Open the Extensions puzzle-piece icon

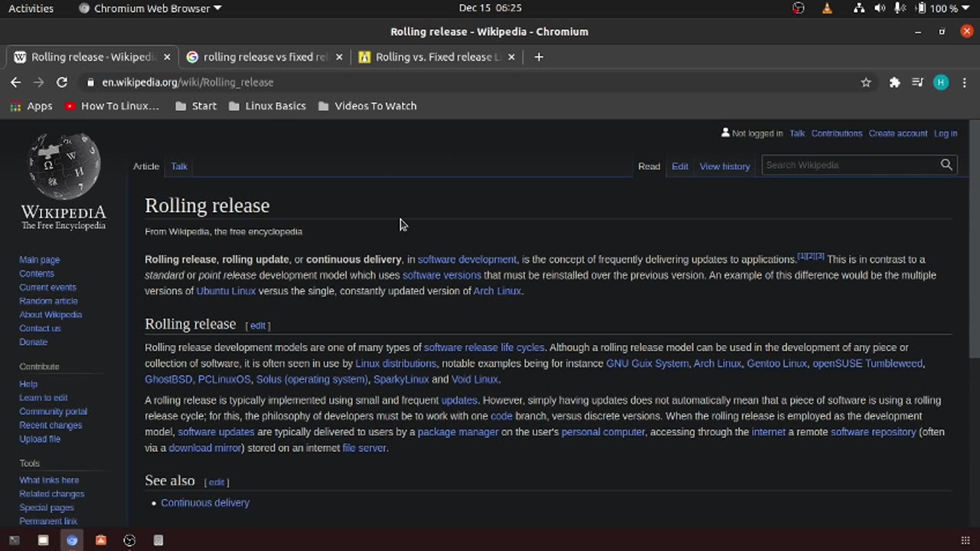[894, 83]
